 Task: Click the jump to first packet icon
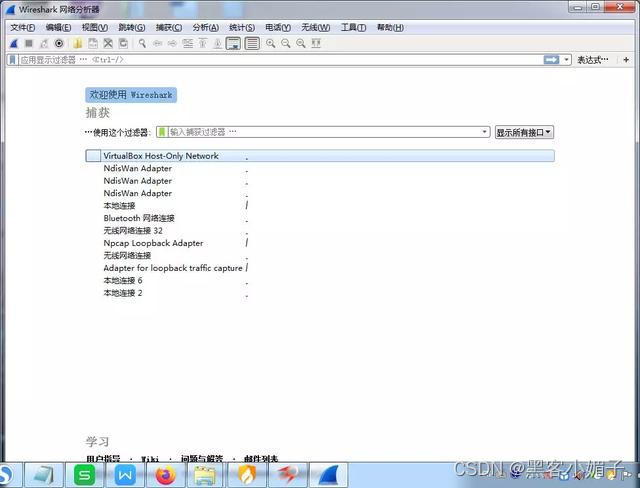click(x=202, y=43)
